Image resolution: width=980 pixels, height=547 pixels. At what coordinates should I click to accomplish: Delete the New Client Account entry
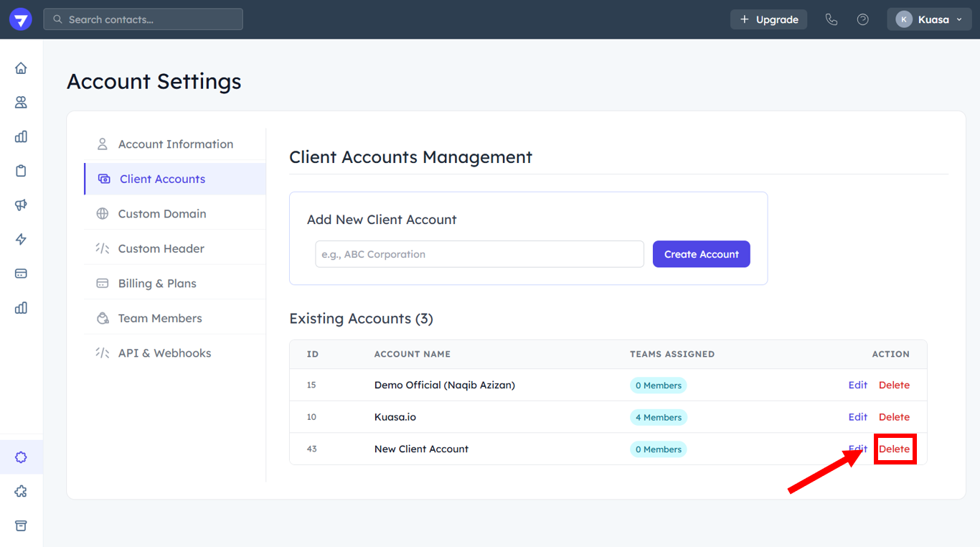[x=894, y=449]
